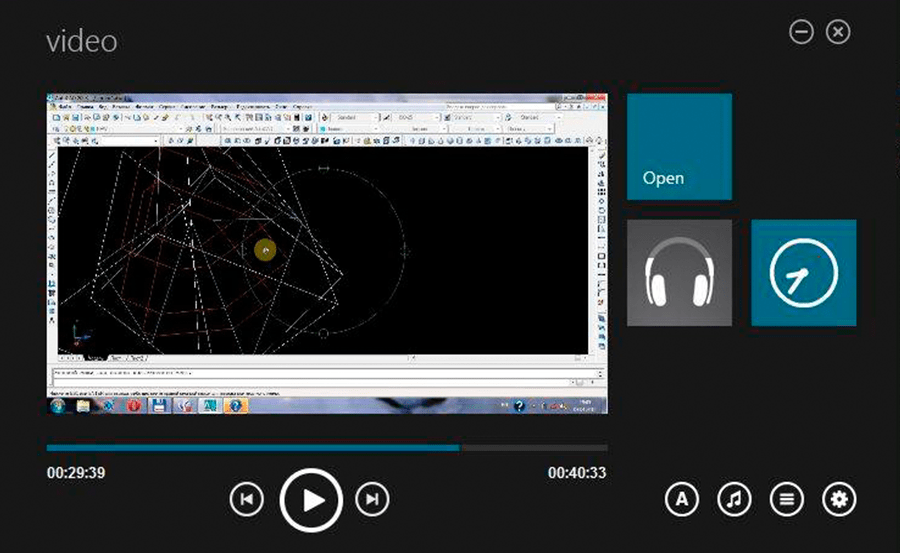The image size is (900, 553).
Task: Skip to the previous video
Action: (x=246, y=499)
